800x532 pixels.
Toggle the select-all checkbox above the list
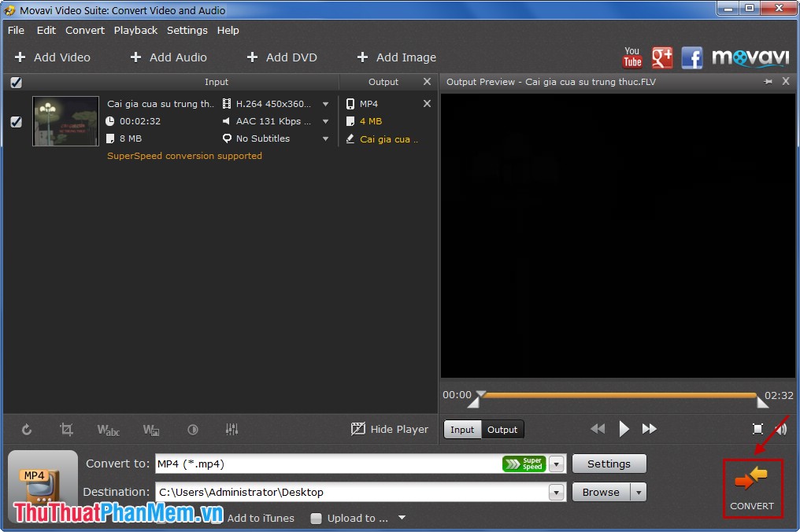tap(17, 82)
